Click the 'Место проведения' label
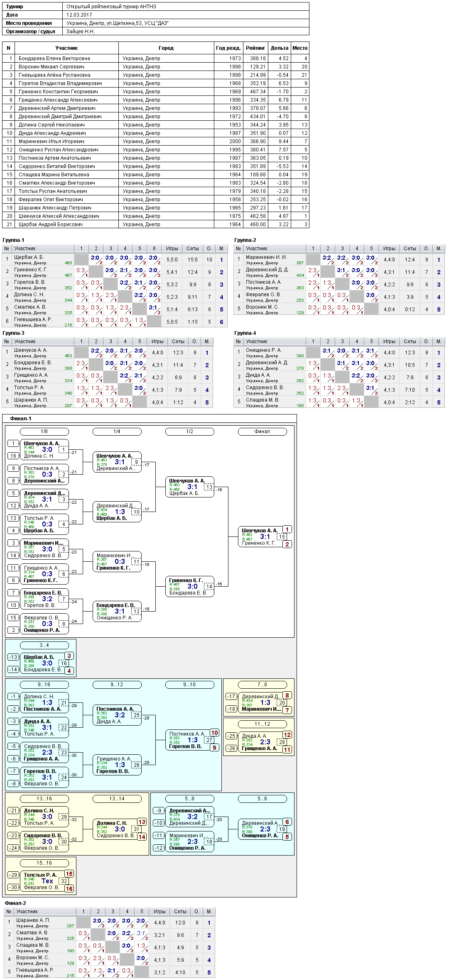Screen dimensions: 449x980 click(x=29, y=23)
